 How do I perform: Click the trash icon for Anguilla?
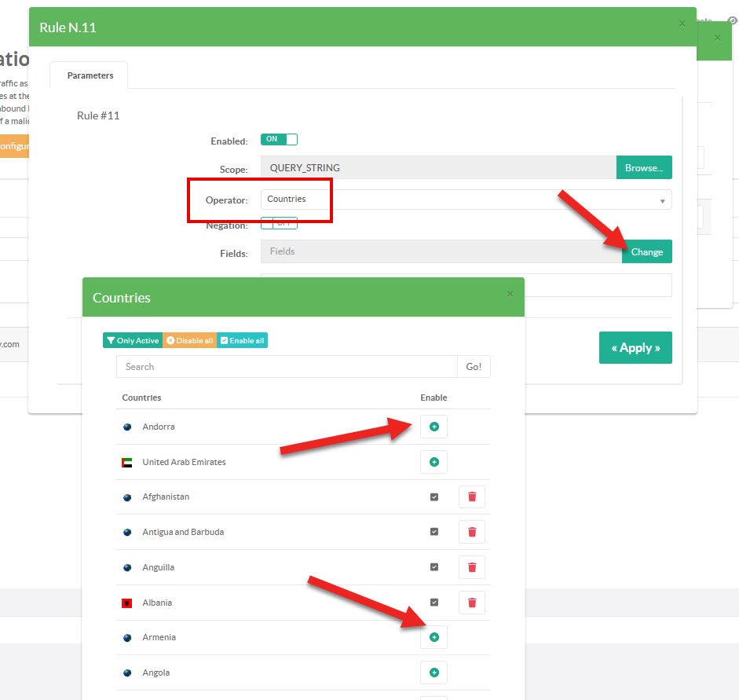point(472,567)
